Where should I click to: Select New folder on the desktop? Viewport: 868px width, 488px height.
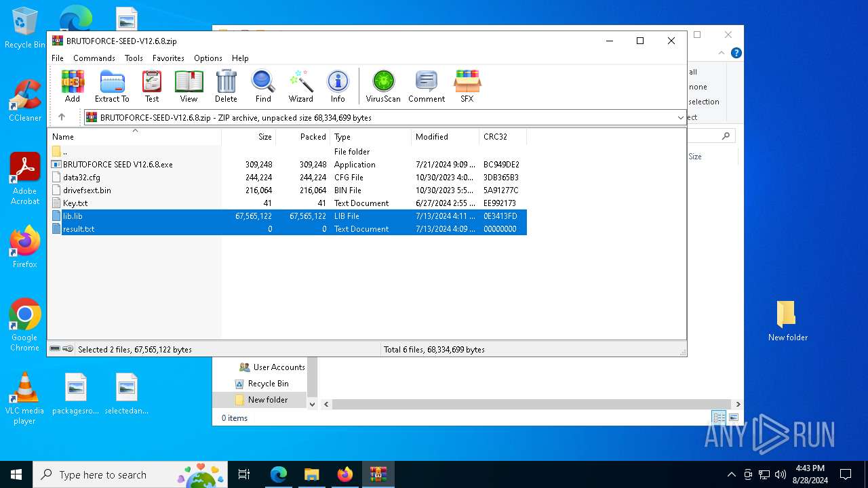[x=787, y=321]
